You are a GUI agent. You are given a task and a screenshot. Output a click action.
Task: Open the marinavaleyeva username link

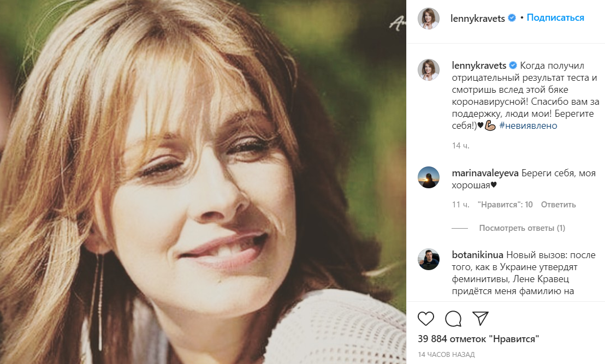[x=485, y=173]
